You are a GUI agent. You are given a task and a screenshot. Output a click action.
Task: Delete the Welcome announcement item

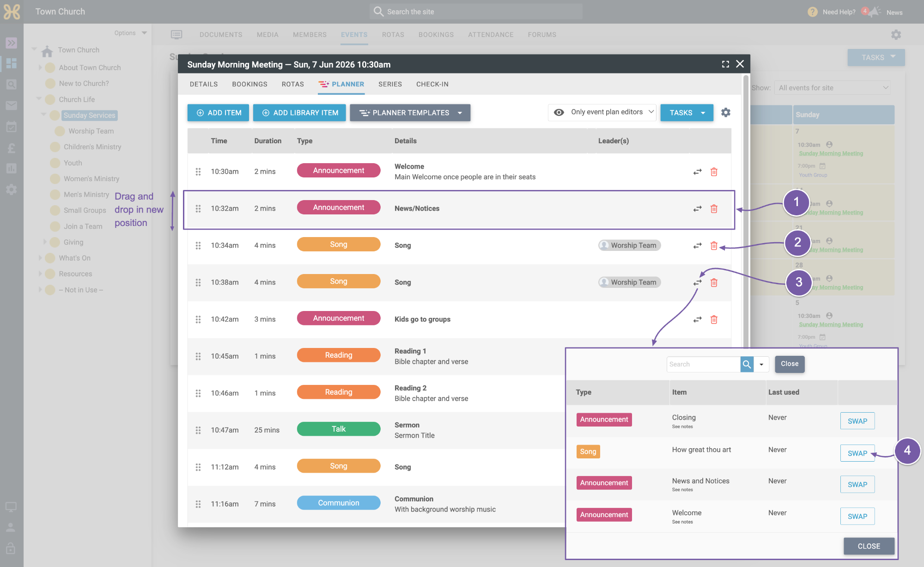pyautogui.click(x=714, y=172)
